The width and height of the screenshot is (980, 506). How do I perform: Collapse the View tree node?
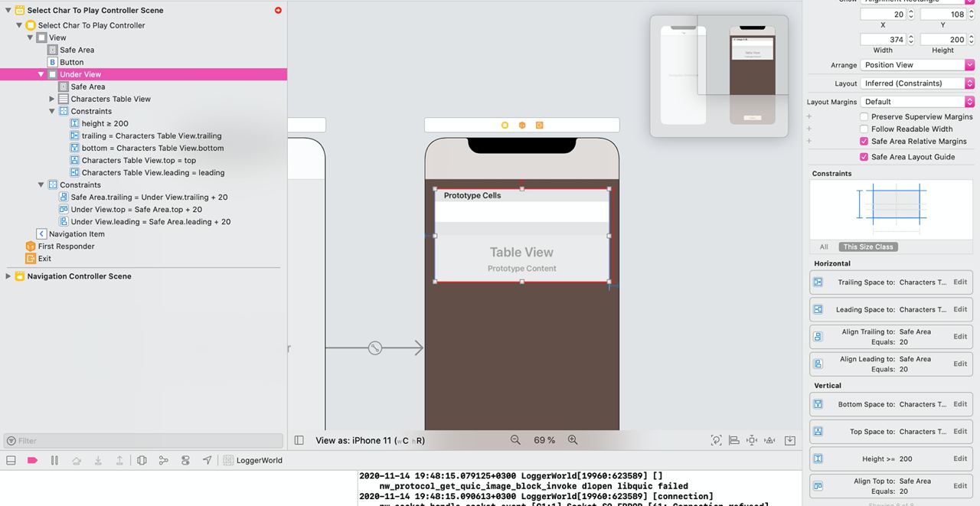pyautogui.click(x=30, y=38)
